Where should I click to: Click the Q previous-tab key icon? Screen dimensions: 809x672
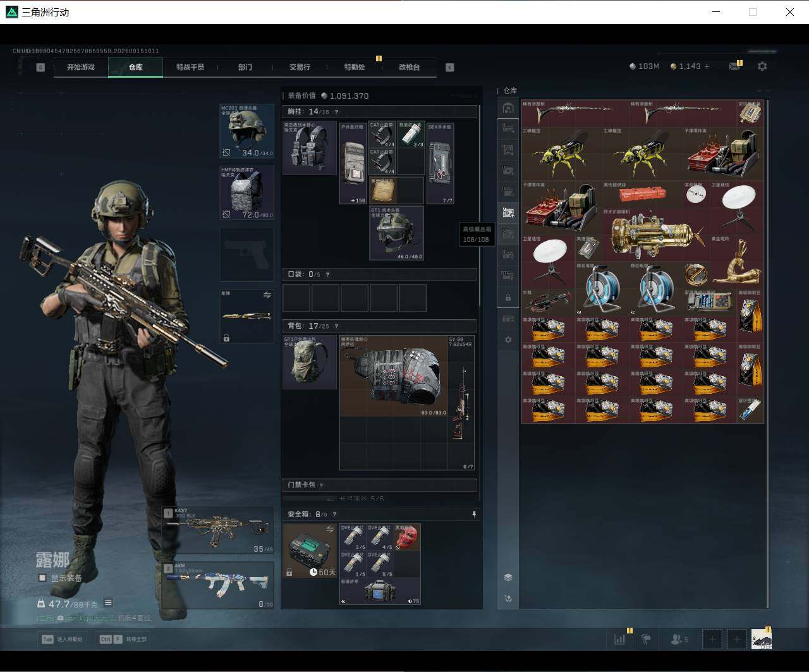(x=40, y=67)
